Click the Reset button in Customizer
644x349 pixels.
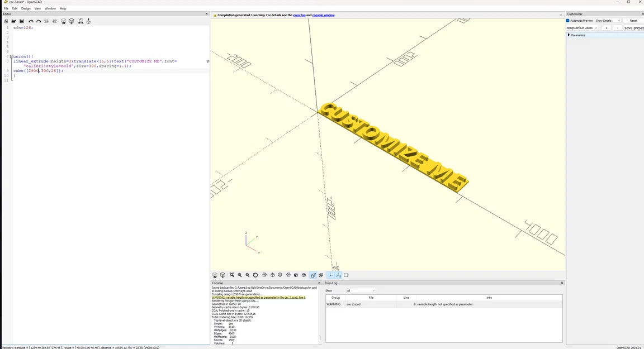click(633, 21)
